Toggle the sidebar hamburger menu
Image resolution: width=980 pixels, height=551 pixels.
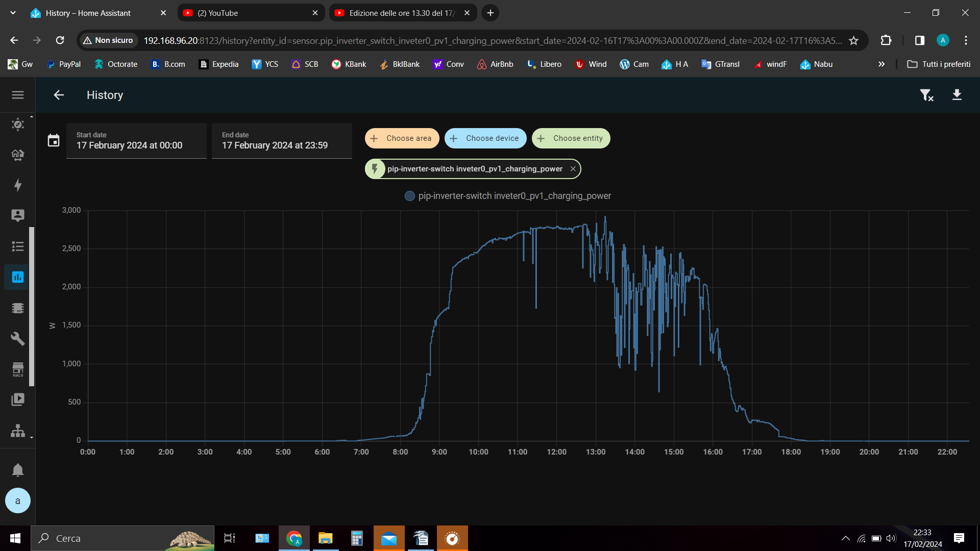(x=18, y=95)
